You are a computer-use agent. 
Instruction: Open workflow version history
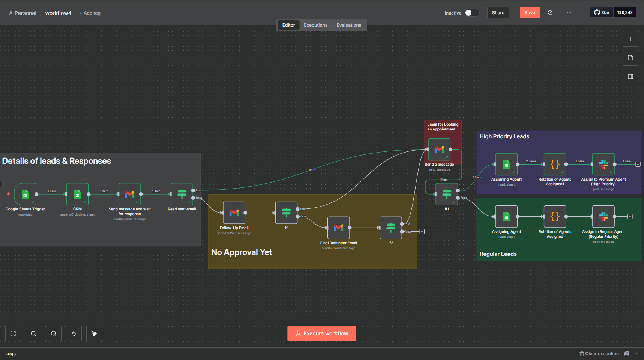point(550,12)
